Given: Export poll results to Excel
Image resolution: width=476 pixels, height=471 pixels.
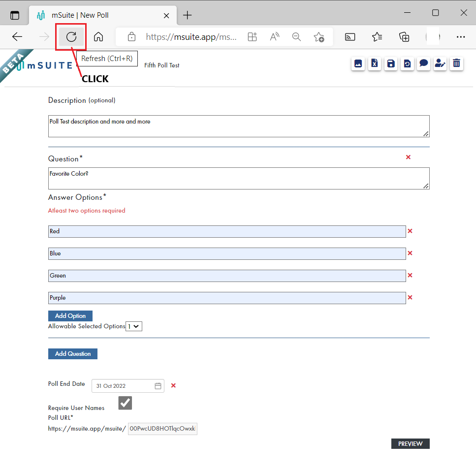Looking at the screenshot, I should [374, 63].
